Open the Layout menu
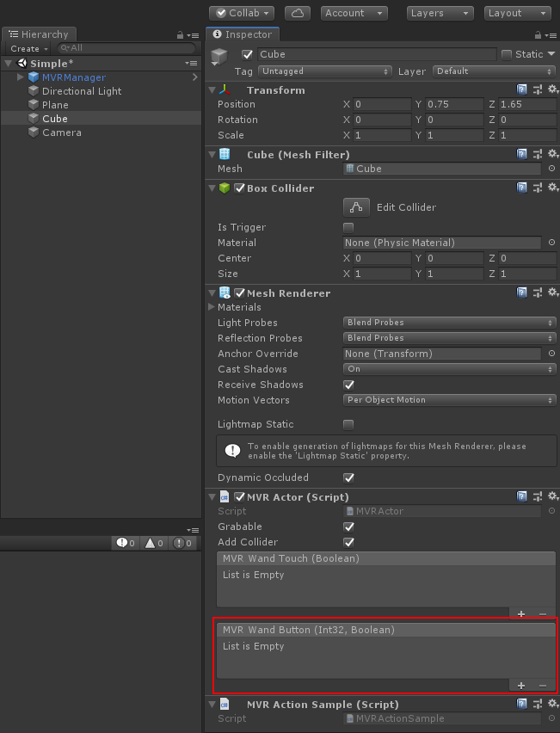This screenshot has height=733, width=560. pos(517,13)
